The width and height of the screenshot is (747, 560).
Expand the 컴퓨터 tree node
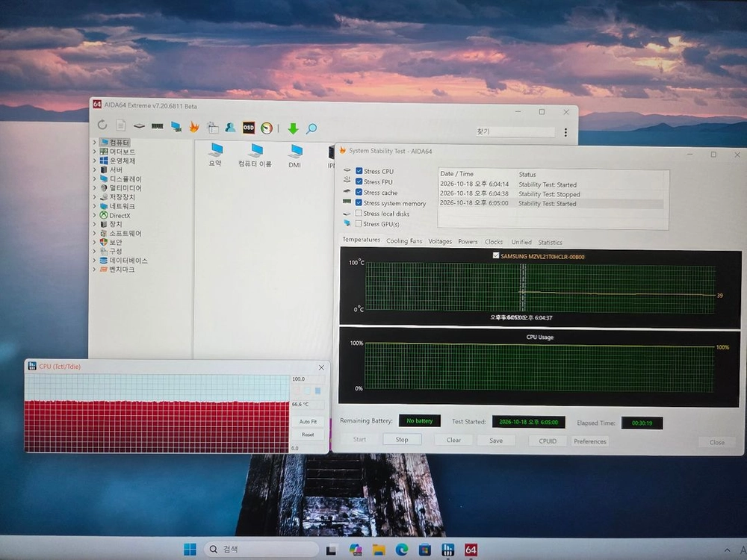94,142
